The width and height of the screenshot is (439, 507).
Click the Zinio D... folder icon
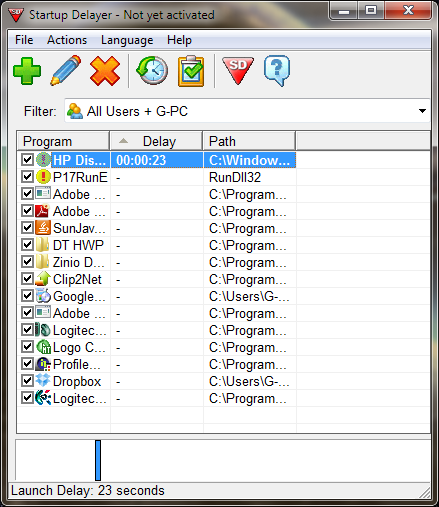[43, 262]
